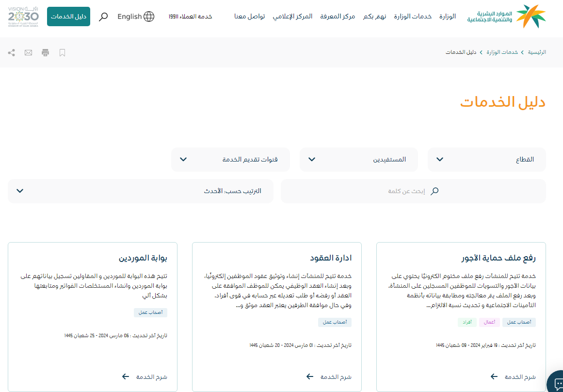Select المركز الإعلامي in navigation bar
563x392 pixels.
coord(292,16)
